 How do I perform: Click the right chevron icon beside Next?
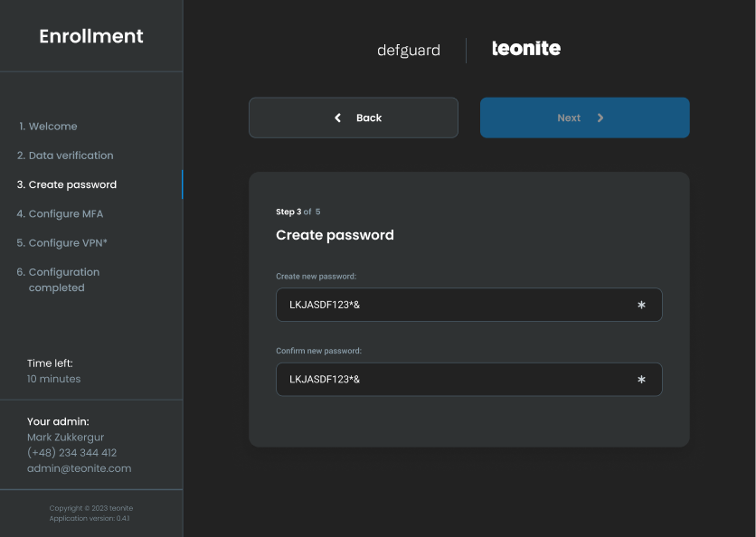click(600, 118)
